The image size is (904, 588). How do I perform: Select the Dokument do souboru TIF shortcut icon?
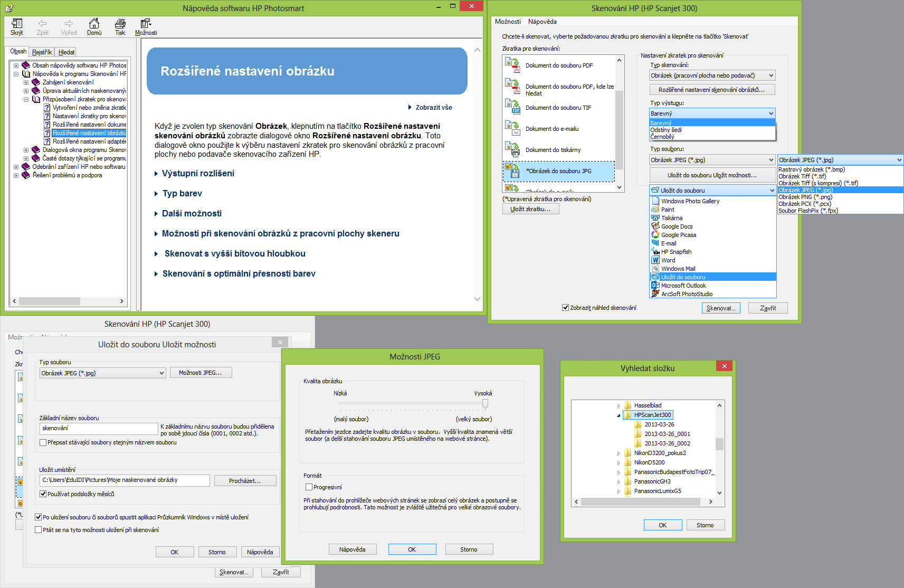pyautogui.click(x=513, y=107)
